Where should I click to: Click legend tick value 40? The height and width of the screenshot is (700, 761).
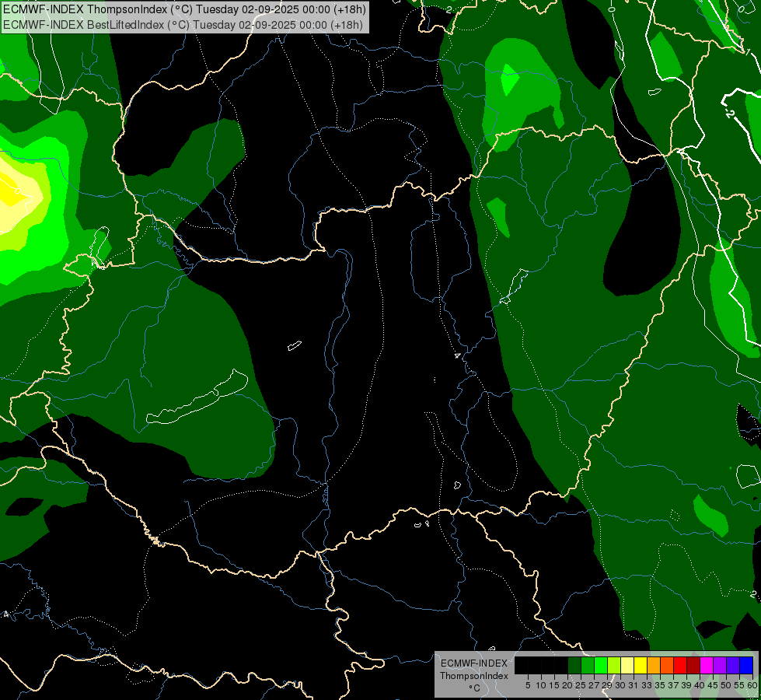[700, 685]
